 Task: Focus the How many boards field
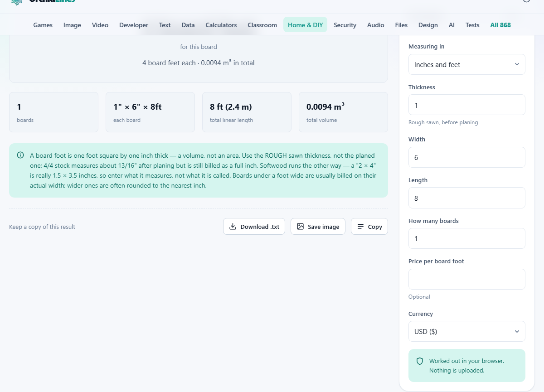point(467,238)
